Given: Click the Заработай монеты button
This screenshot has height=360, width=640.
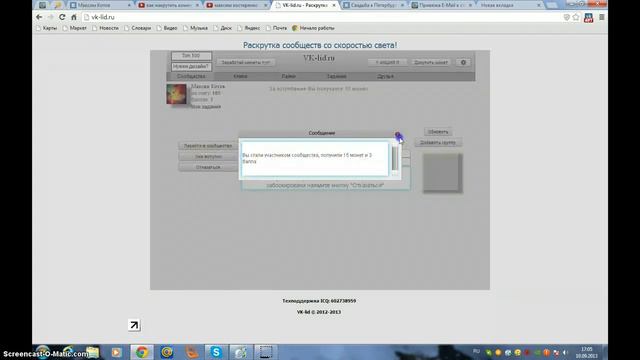Looking at the screenshot, I should coord(246,62).
